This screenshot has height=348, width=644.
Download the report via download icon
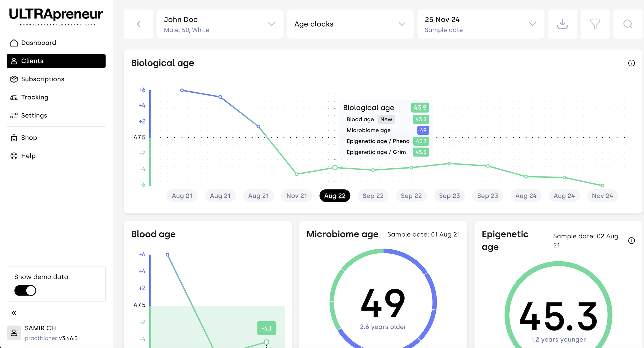pyautogui.click(x=562, y=24)
